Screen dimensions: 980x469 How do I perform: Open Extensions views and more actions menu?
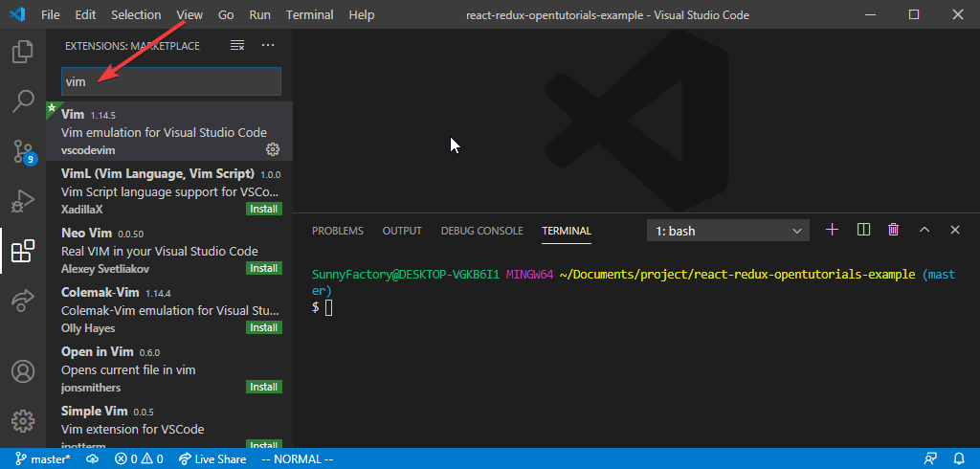[x=268, y=45]
